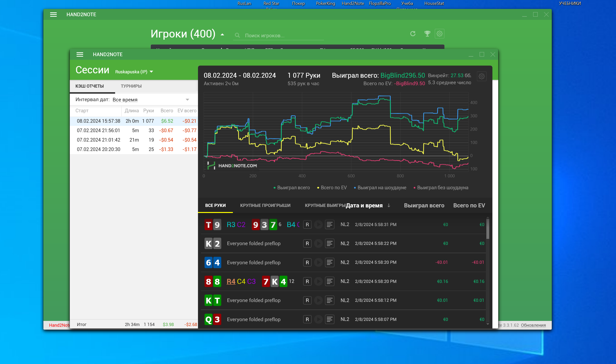Open HouseStat desktop shortcut
The width and height of the screenshot is (616, 364).
434,3
